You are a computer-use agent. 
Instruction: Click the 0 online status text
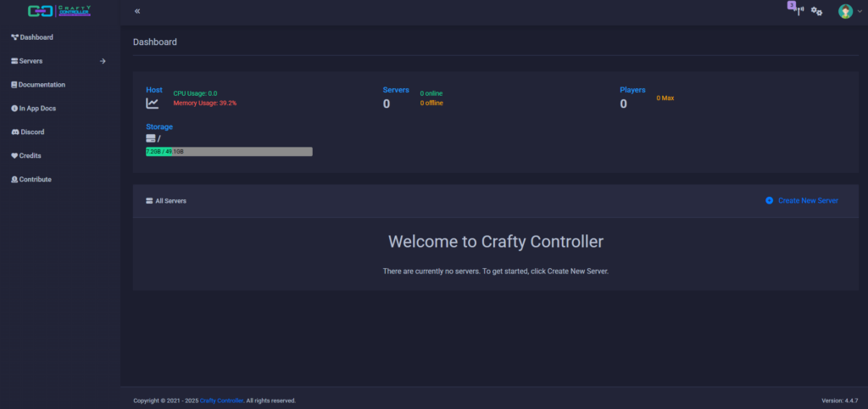(431, 93)
